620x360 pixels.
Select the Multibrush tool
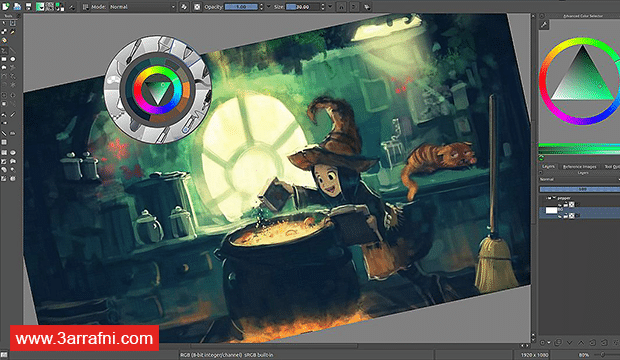coord(13,85)
